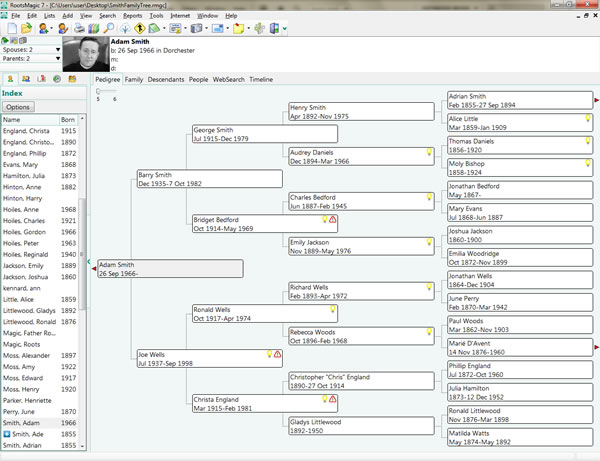Screen dimensions: 600x461
Task: Expand the sticky note dropdown arrow
Action: (x=248, y=28)
